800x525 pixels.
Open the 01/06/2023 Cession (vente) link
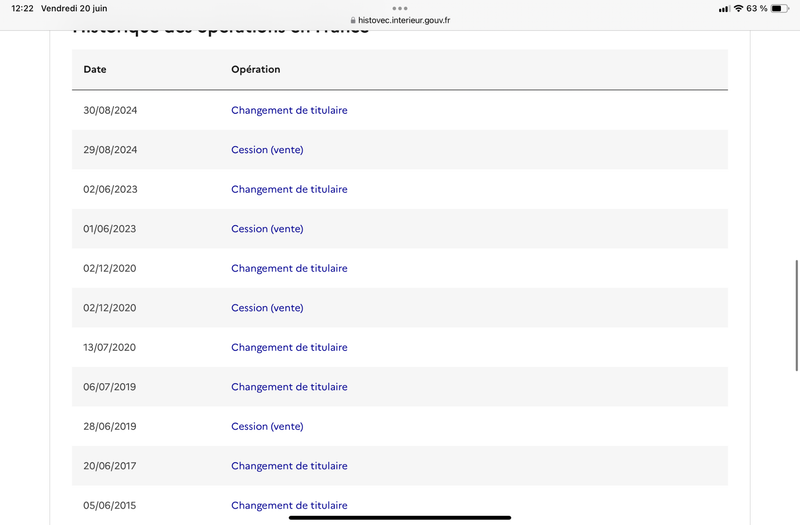(x=267, y=229)
